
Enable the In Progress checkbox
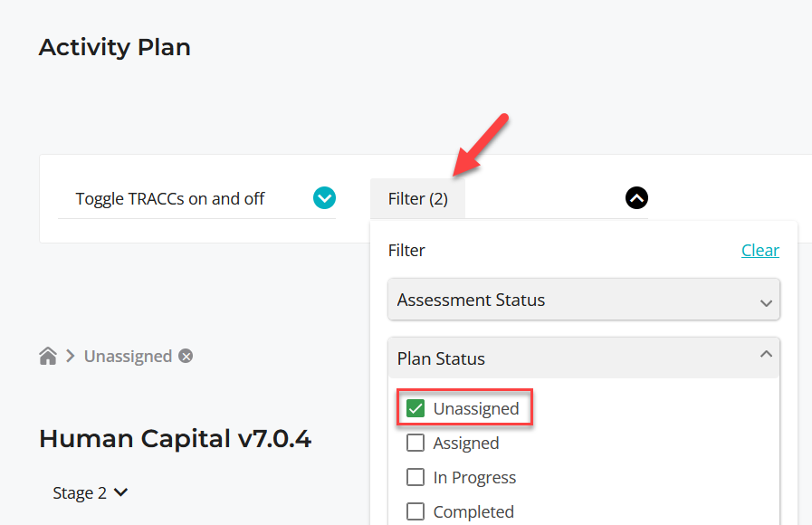click(x=416, y=477)
